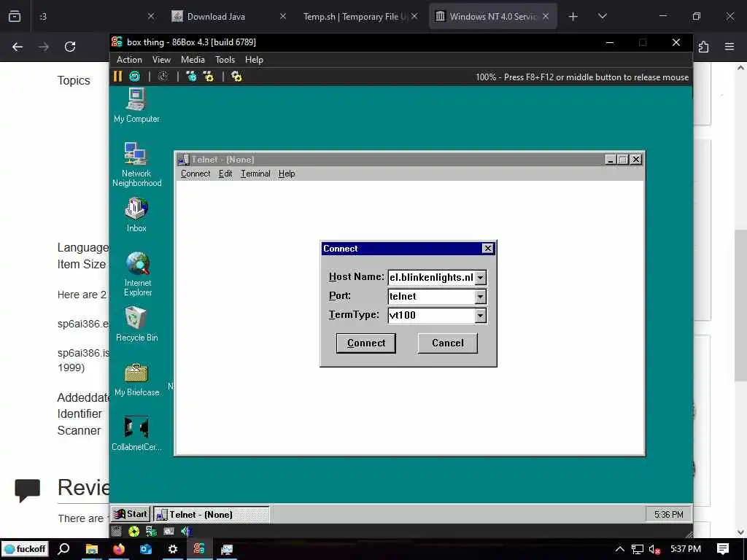This screenshot has width=747, height=560.
Task: Click the 86Box app icon in title bar
Action: pyautogui.click(x=117, y=42)
